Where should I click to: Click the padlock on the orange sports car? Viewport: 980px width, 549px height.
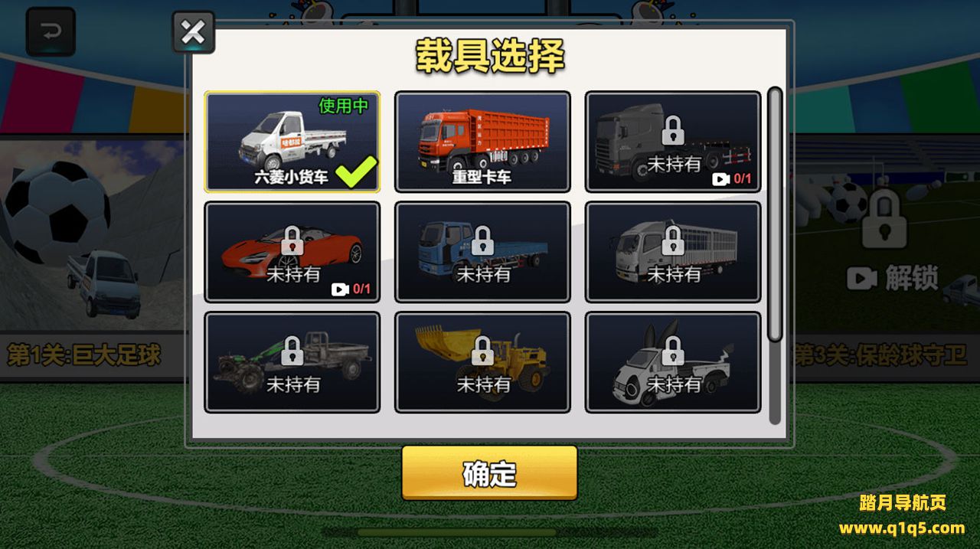point(292,241)
